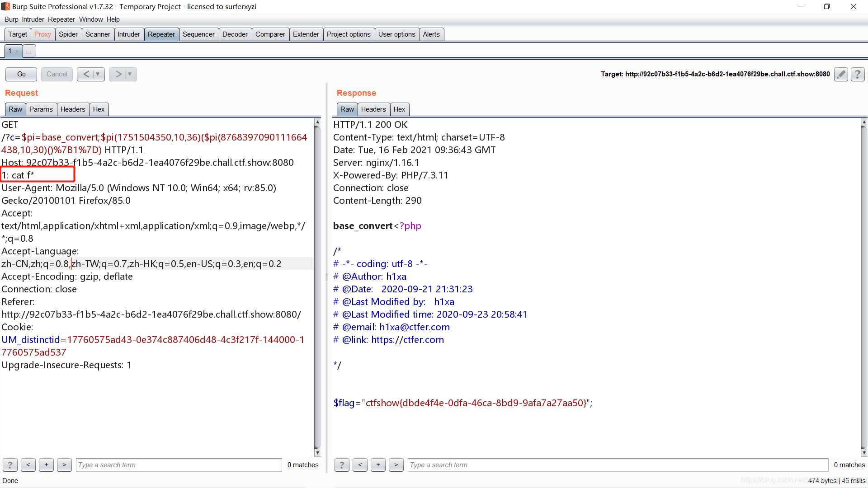
Task: Click response search help question icon
Action: (342, 465)
